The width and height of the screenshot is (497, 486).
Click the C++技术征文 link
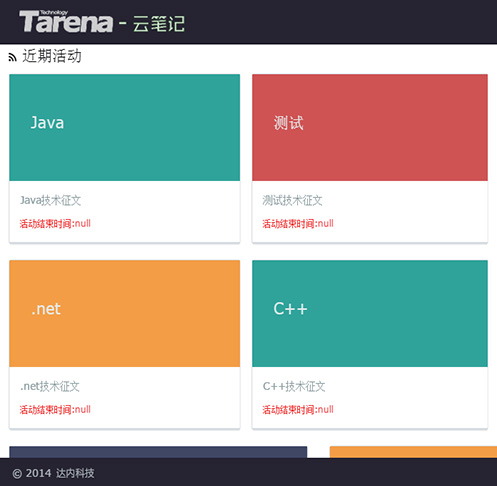(294, 386)
